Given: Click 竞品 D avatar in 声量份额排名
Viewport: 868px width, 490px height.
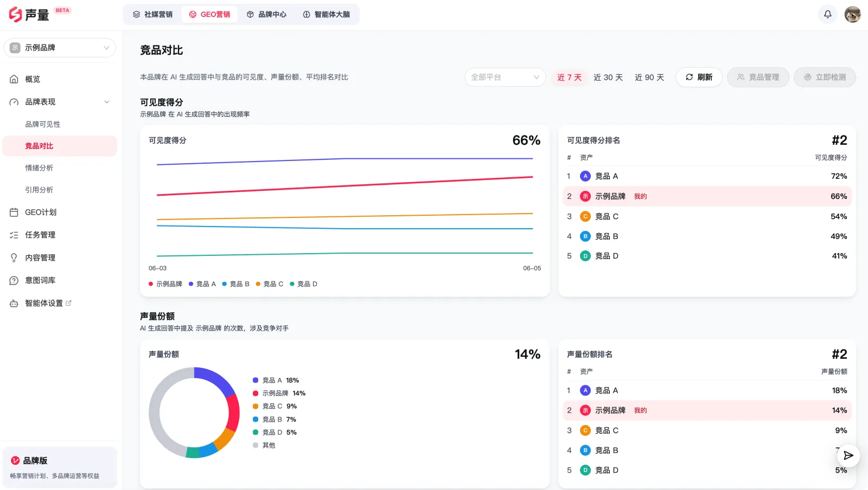Looking at the screenshot, I should point(585,470).
